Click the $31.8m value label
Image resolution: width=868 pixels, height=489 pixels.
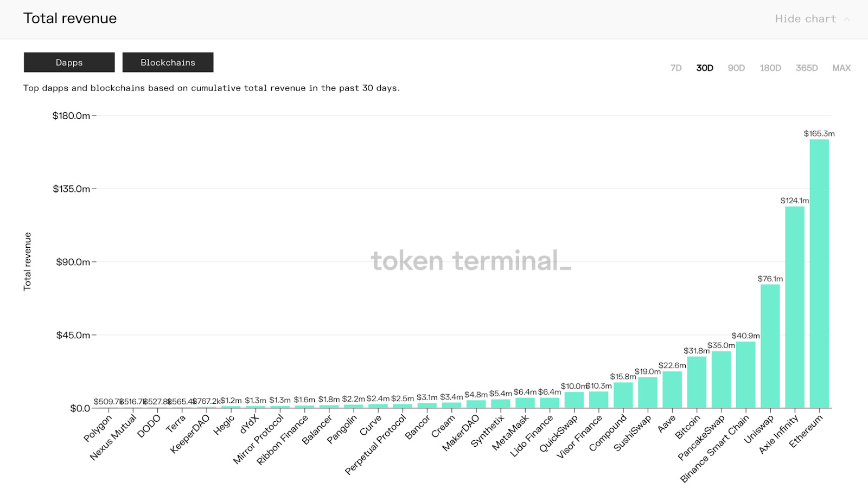click(697, 351)
